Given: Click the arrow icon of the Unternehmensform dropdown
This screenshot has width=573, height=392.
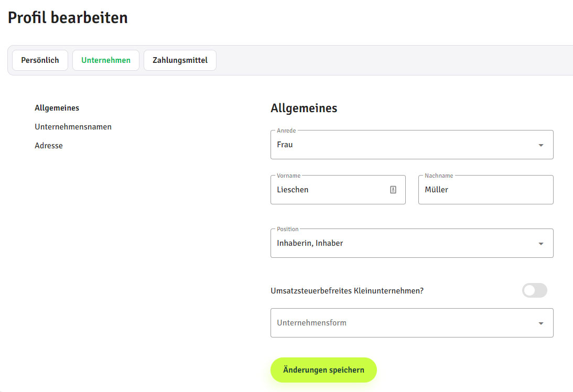Looking at the screenshot, I should [x=540, y=323].
